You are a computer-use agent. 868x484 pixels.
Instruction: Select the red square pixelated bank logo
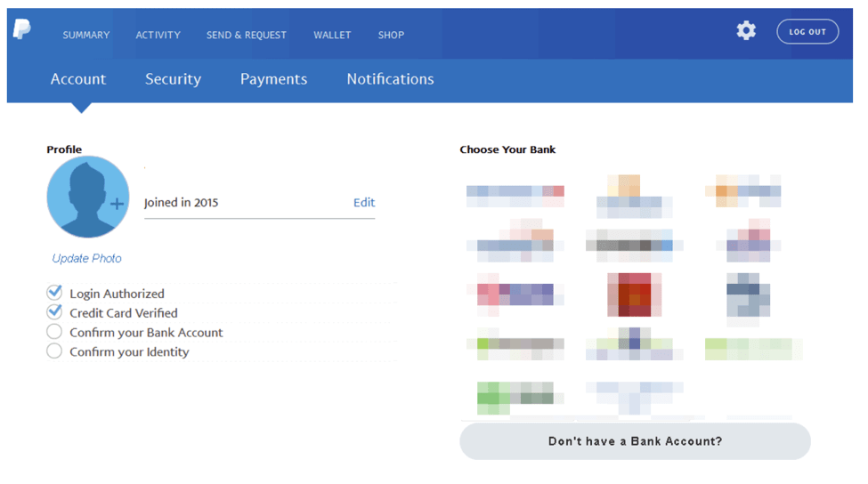[634, 294]
